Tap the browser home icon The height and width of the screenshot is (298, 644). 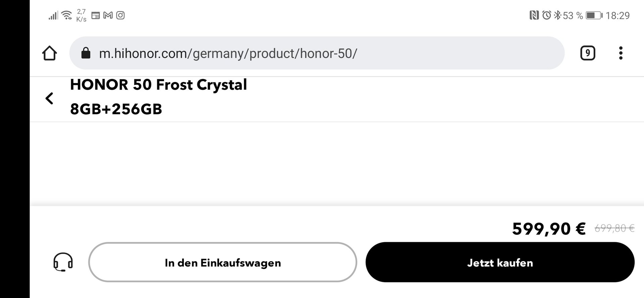(49, 53)
